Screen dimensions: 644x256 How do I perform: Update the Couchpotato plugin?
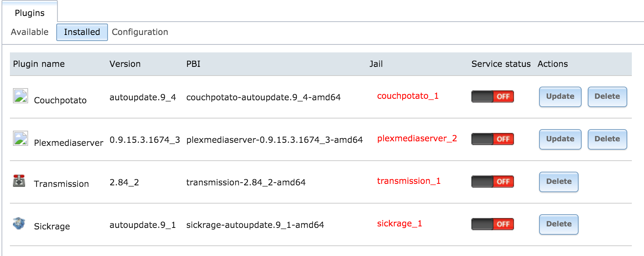560,96
